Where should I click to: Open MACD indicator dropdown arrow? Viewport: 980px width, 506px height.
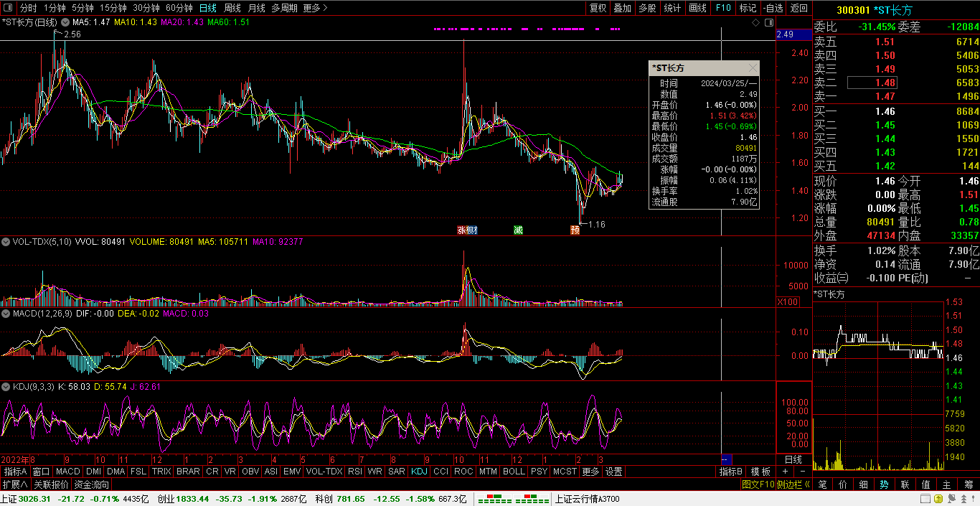point(6,314)
